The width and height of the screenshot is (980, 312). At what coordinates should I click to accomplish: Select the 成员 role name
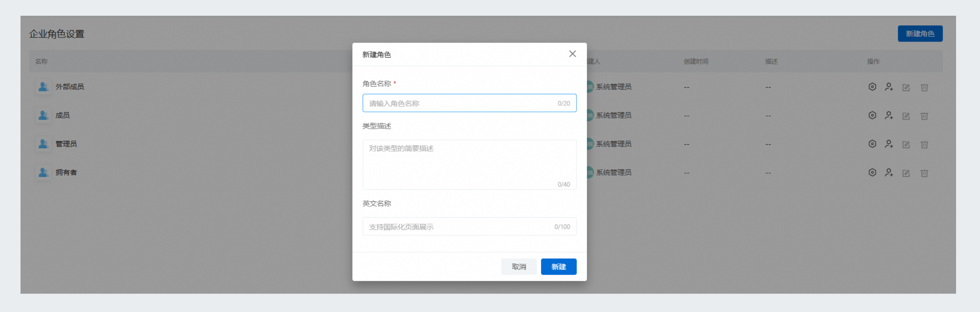pyautogui.click(x=62, y=115)
